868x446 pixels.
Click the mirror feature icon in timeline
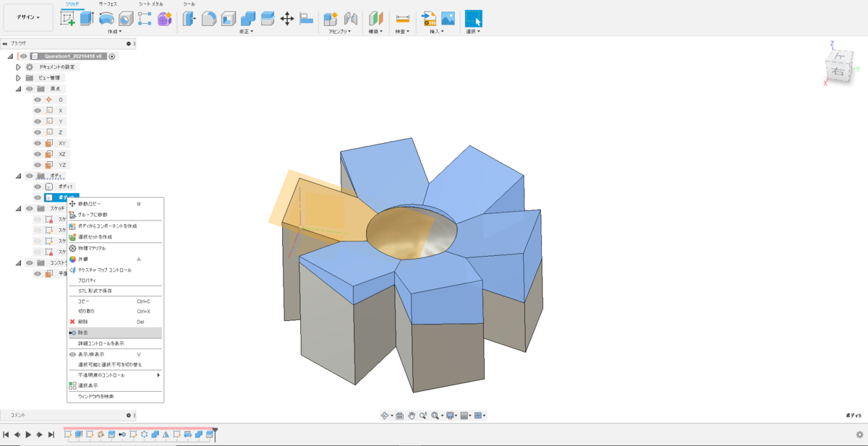(166, 434)
